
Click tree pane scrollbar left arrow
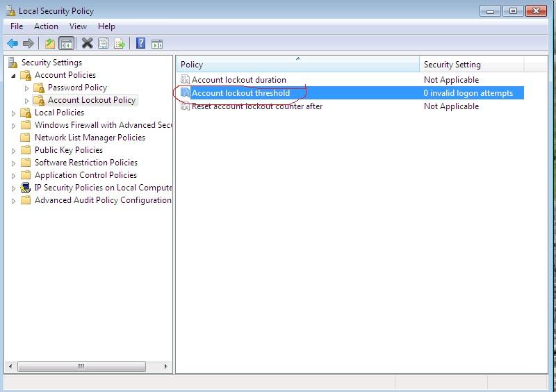[10, 366]
